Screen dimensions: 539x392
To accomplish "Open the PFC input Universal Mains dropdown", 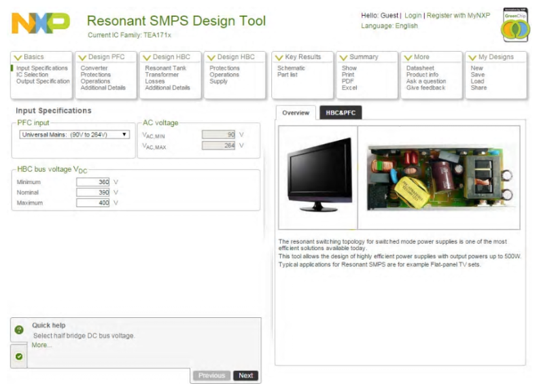I will [x=73, y=135].
